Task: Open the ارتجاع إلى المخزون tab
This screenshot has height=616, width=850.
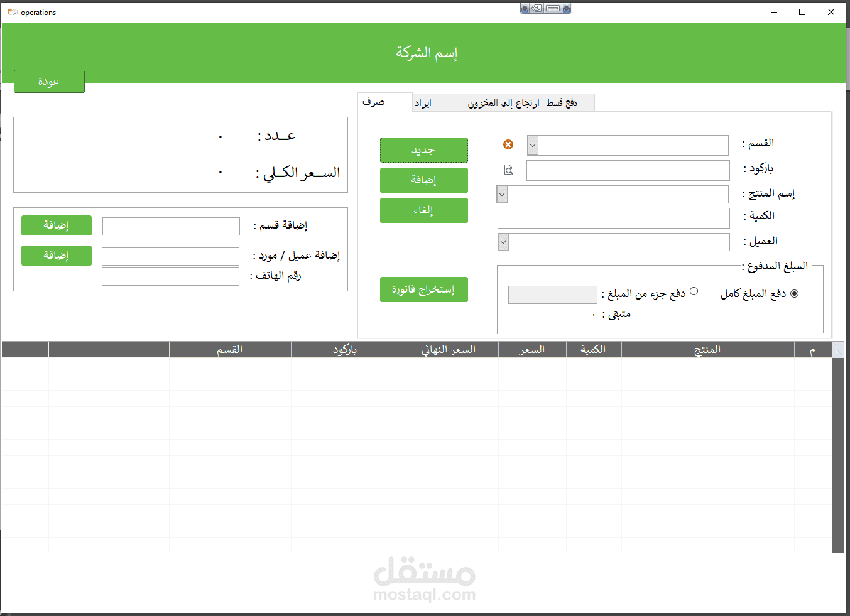Action: point(503,103)
